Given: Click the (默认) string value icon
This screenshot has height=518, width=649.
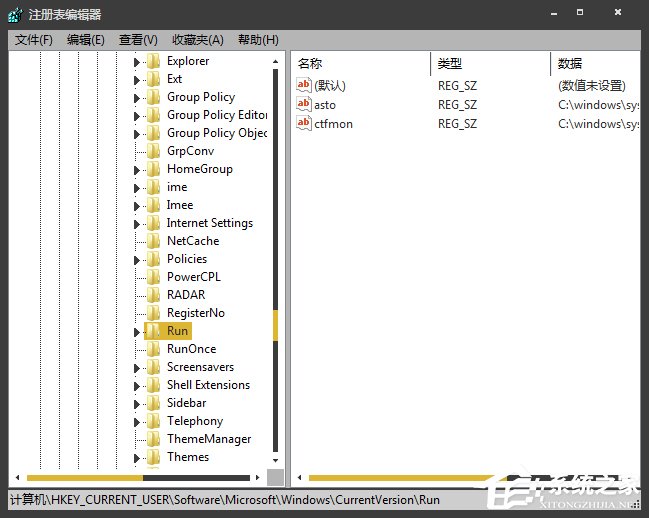Looking at the screenshot, I should [x=304, y=85].
